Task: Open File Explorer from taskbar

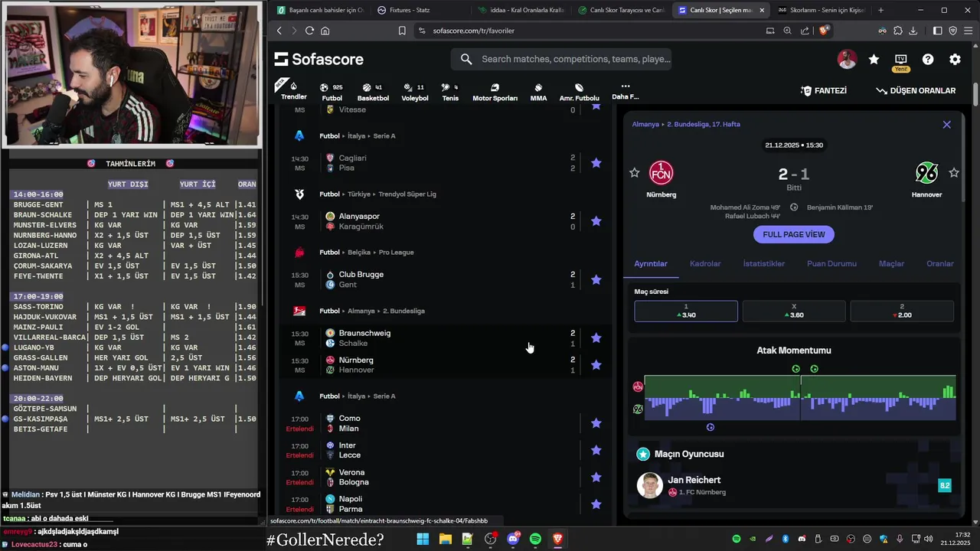Action: [445, 539]
